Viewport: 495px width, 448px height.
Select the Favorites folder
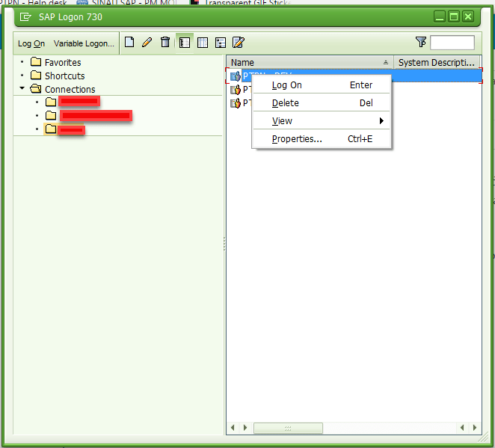click(63, 63)
